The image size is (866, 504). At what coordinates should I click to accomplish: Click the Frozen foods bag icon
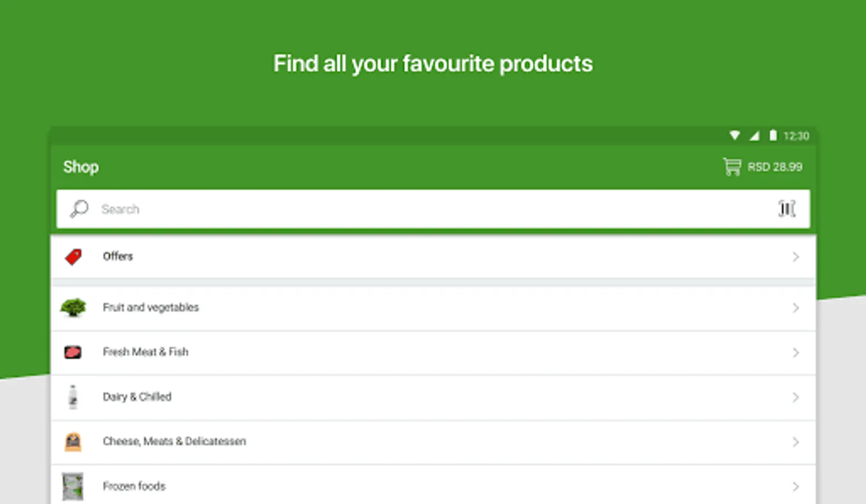click(x=73, y=486)
